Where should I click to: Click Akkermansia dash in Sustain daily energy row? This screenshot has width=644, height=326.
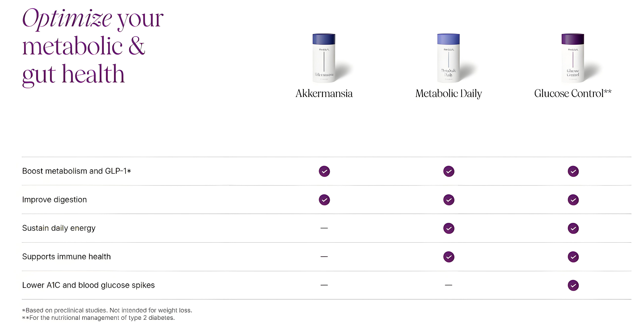click(x=324, y=228)
